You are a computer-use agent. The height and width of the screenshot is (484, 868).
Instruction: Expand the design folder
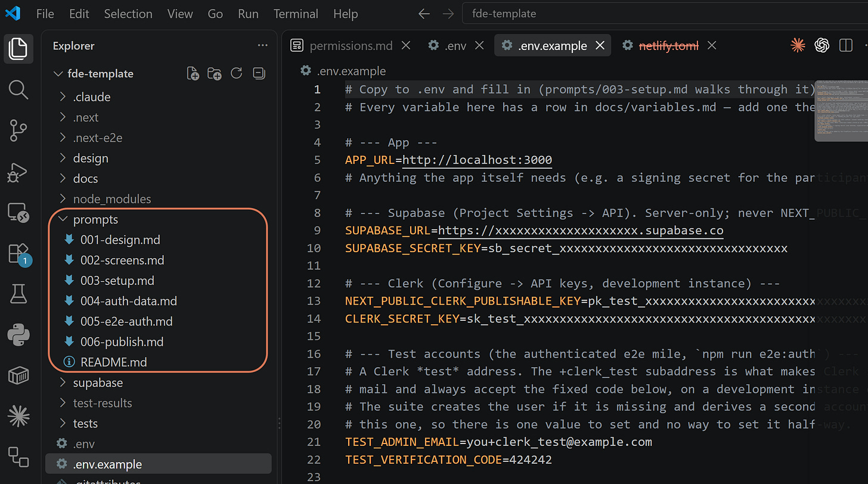pos(63,158)
